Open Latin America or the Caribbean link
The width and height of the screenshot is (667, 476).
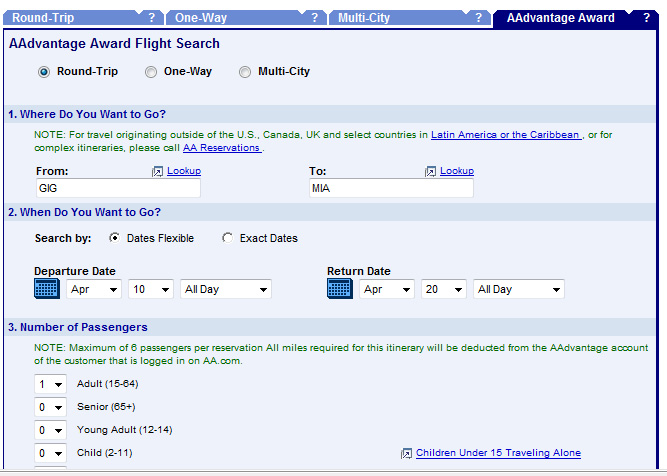(506, 135)
